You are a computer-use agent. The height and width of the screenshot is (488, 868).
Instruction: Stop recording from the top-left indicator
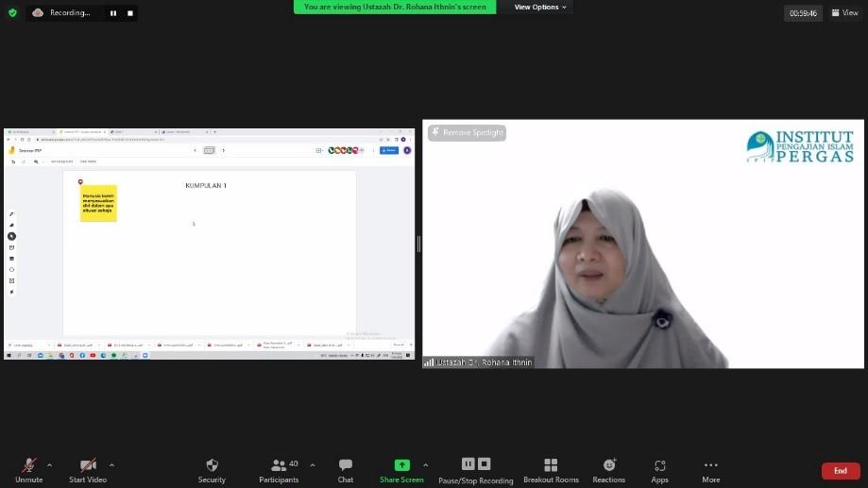tap(130, 12)
